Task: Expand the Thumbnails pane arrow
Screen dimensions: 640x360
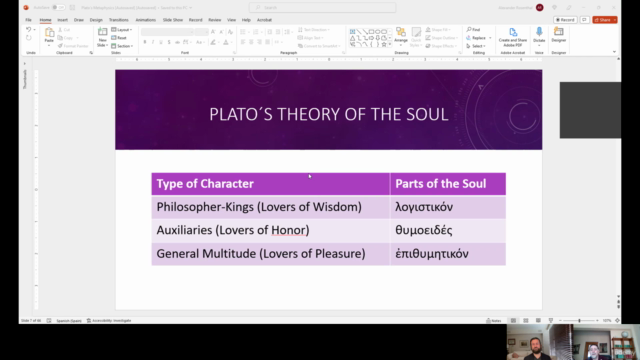Action: [24, 64]
